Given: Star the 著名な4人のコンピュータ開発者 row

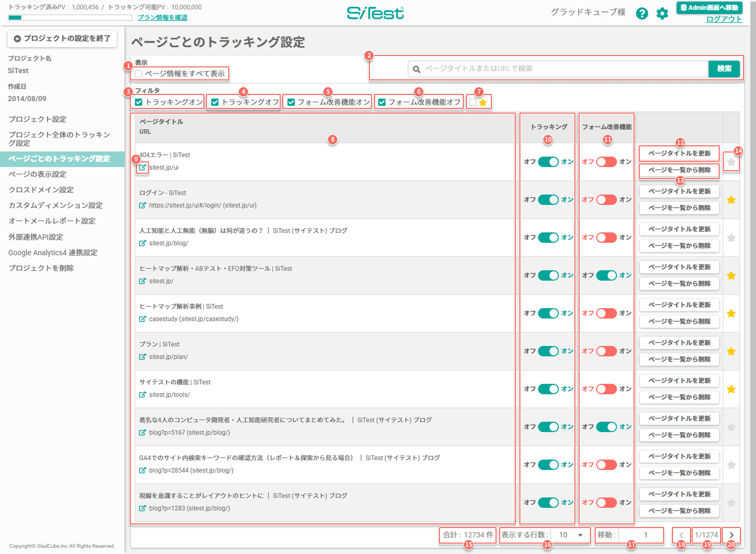Looking at the screenshot, I should (731, 427).
